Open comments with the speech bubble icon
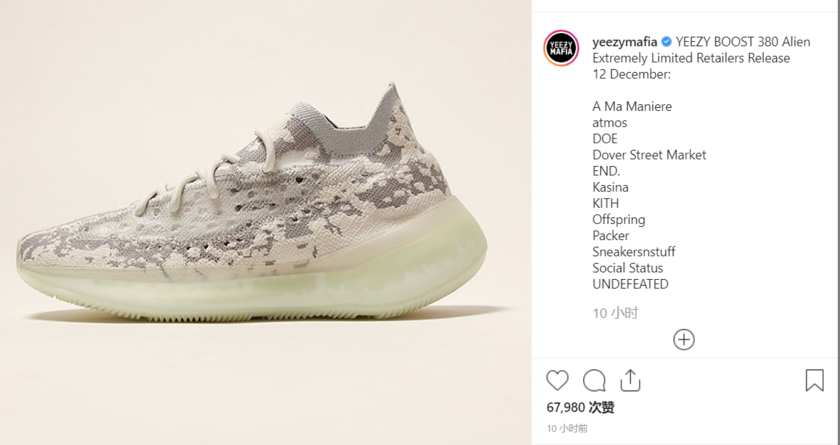The height and width of the screenshot is (445, 840). pyautogui.click(x=594, y=381)
